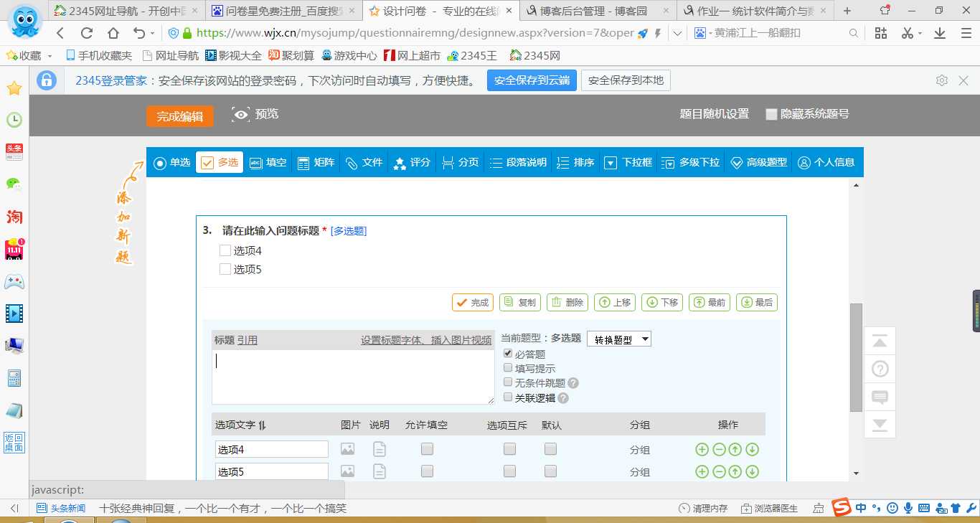Insert a paragraph description (段落说明)

(x=517, y=163)
